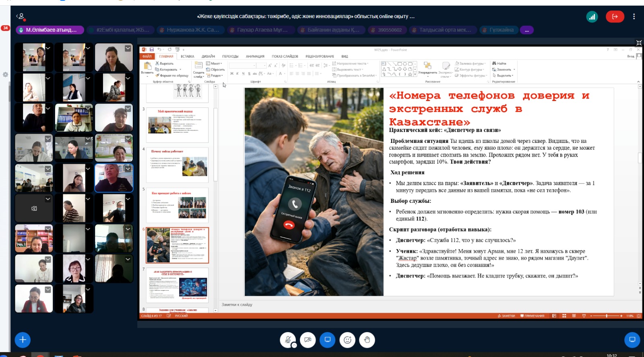
Task: Click the blue plus button
Action: tap(23, 340)
